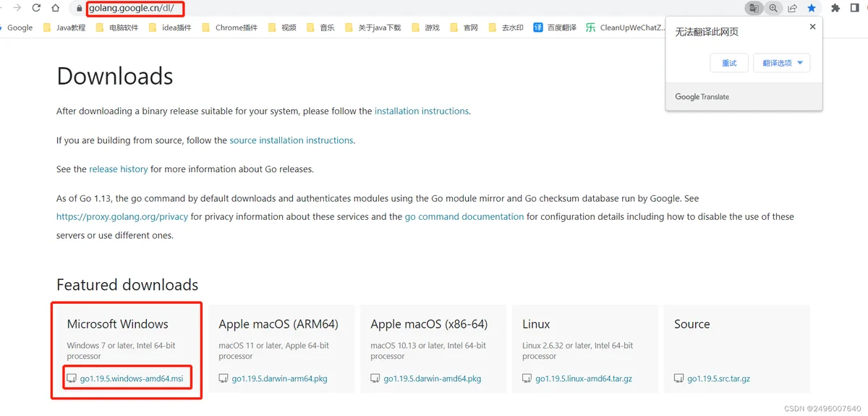868x416 pixels.
Task: Download go1.19.5.windows-amd64.msi
Action: click(125, 378)
